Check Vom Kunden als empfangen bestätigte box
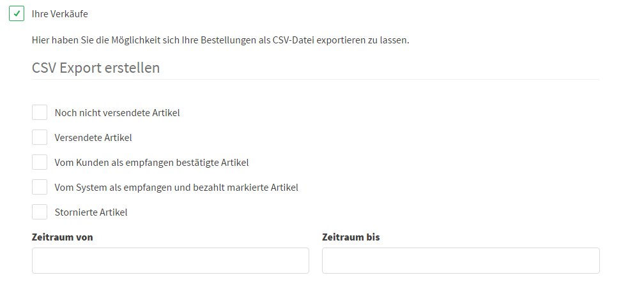Image resolution: width=644 pixels, height=289 pixels. click(40, 163)
